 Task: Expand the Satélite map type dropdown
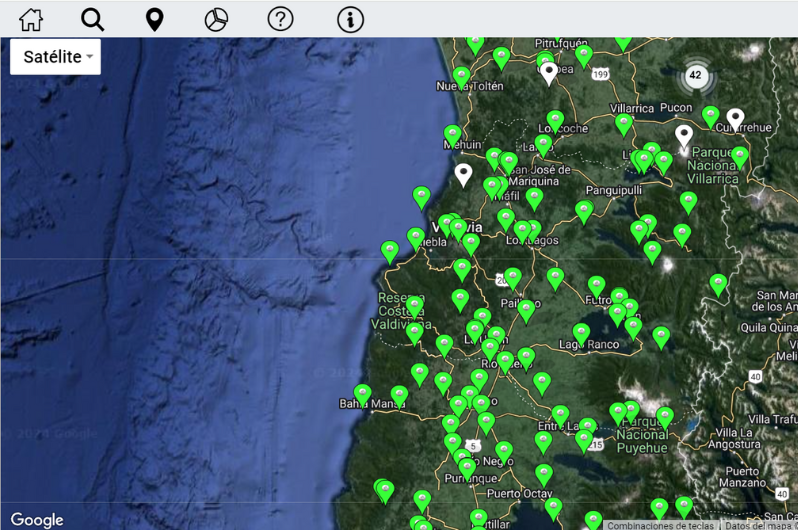[x=56, y=57]
